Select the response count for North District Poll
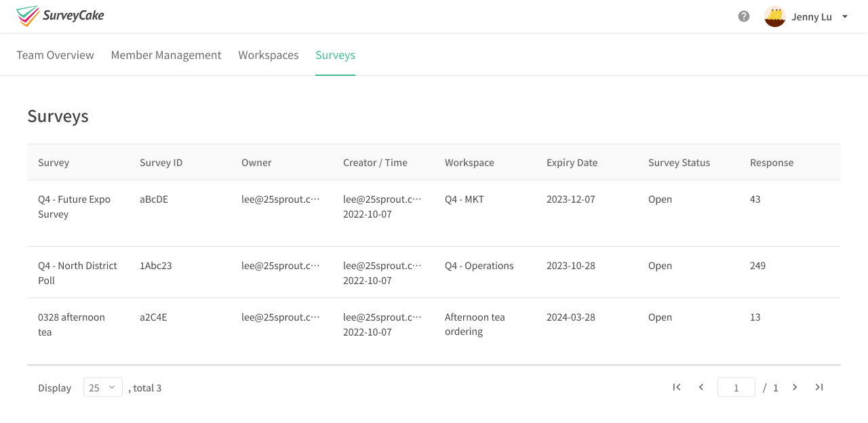Viewport: 868px width, 423px height. 757,265
